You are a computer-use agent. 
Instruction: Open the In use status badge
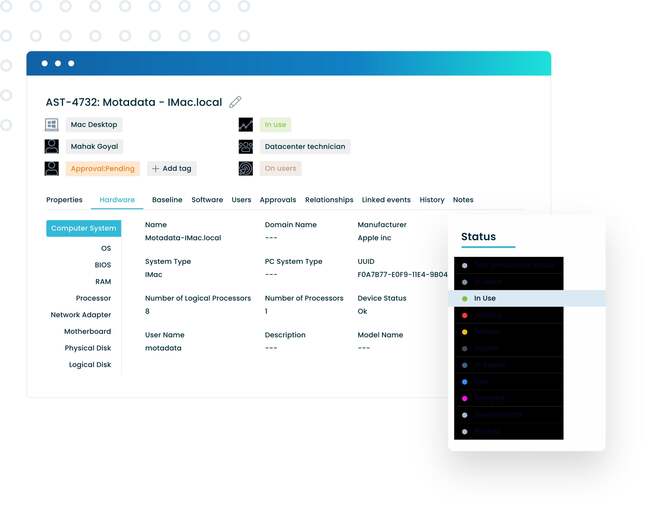coord(275,125)
